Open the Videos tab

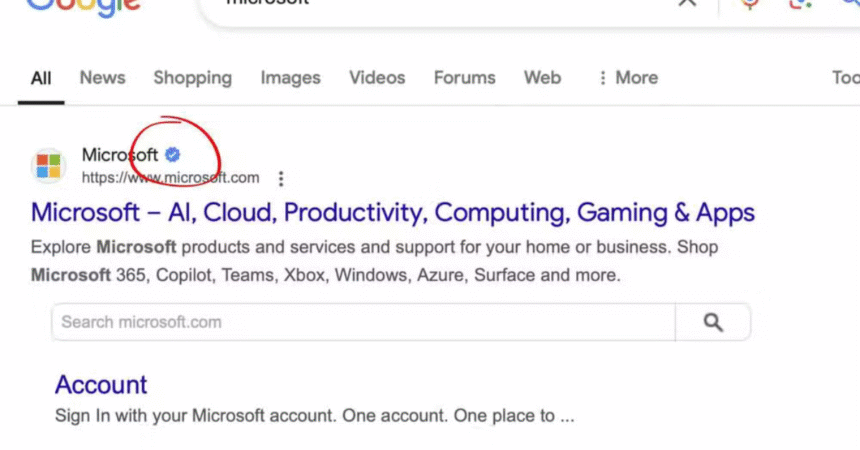[x=377, y=77]
